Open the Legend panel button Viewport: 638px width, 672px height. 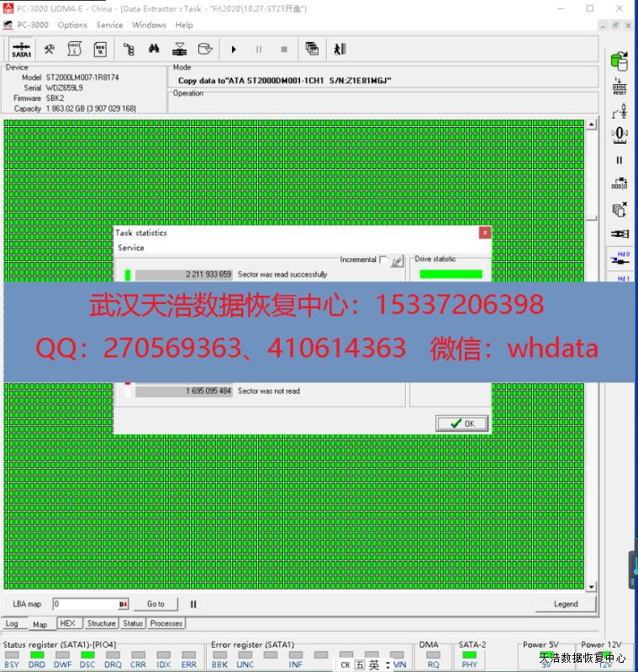coord(565,604)
